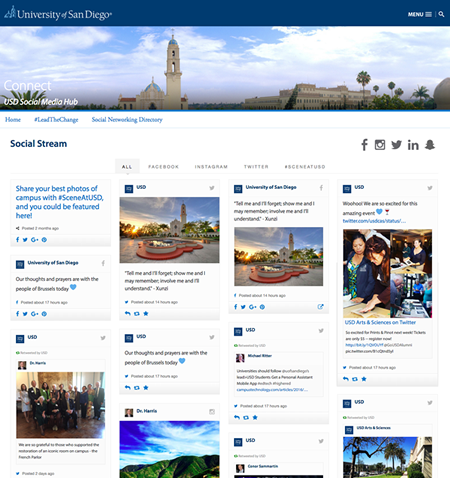Open USD's Facebook page via Social Stream header icon
The height and width of the screenshot is (478, 450).
pyautogui.click(x=365, y=145)
